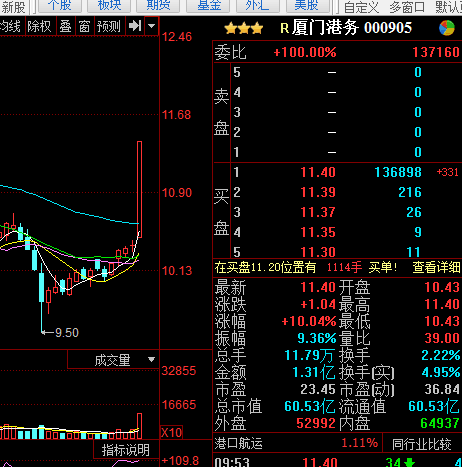Toggle the 窗 window button

[x=84, y=26]
